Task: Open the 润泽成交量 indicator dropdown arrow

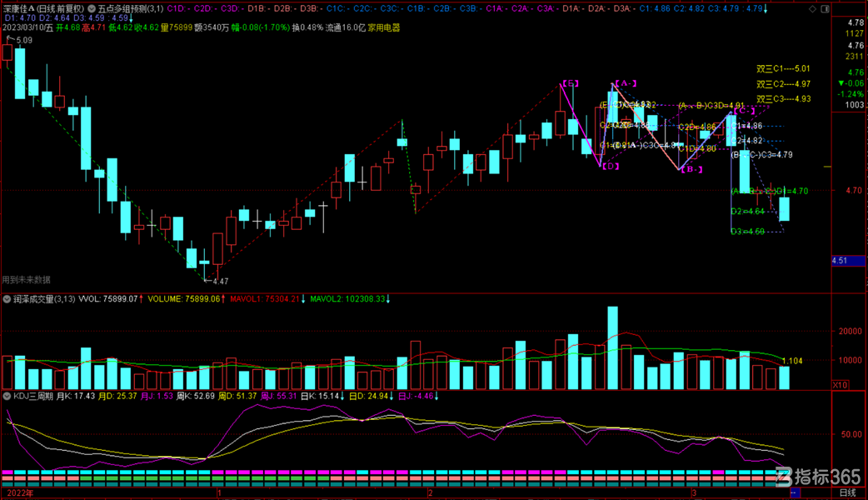Action: 7,299
